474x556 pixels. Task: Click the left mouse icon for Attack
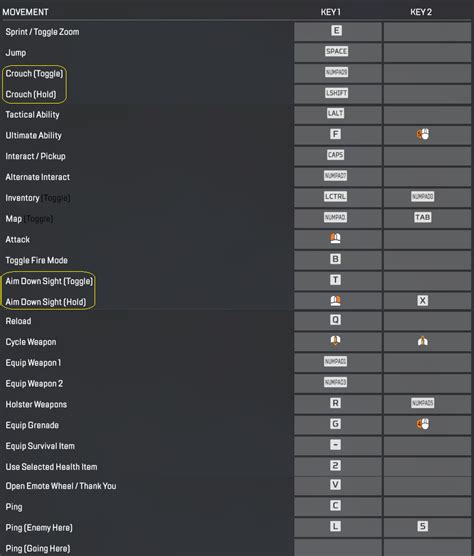coord(335,238)
